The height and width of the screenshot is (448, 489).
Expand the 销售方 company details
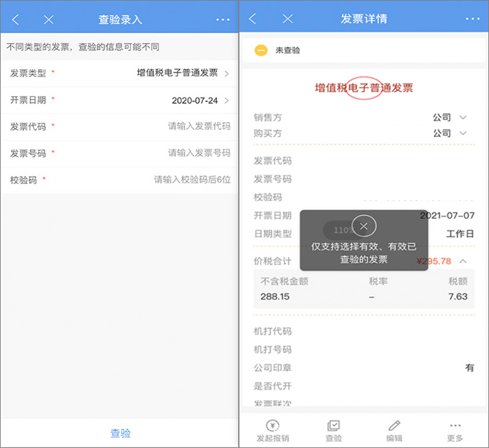click(463, 117)
